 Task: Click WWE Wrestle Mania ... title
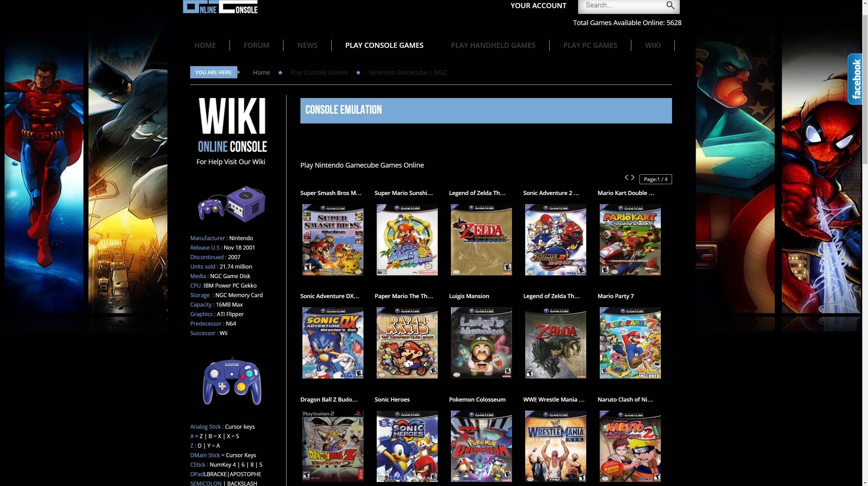click(x=554, y=400)
